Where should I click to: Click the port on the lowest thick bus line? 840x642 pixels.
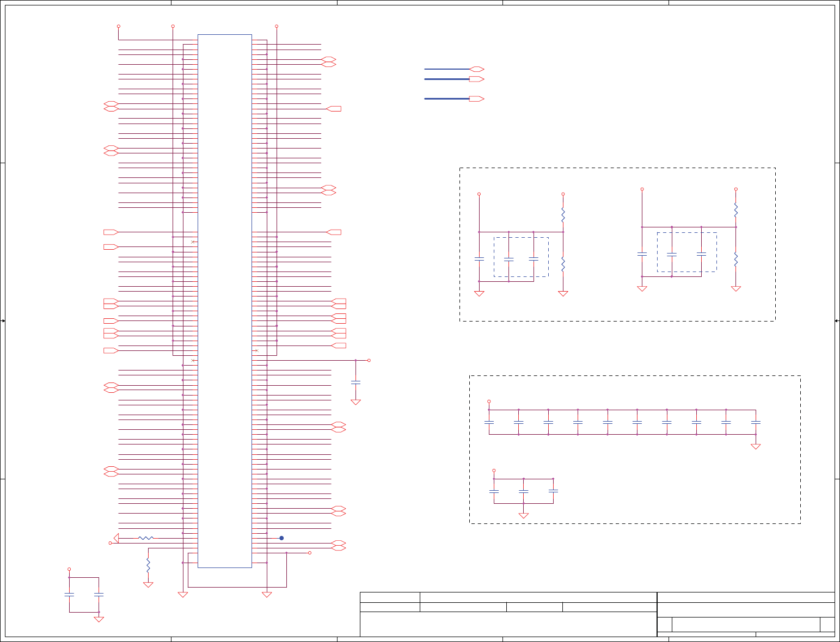pyautogui.click(x=476, y=99)
